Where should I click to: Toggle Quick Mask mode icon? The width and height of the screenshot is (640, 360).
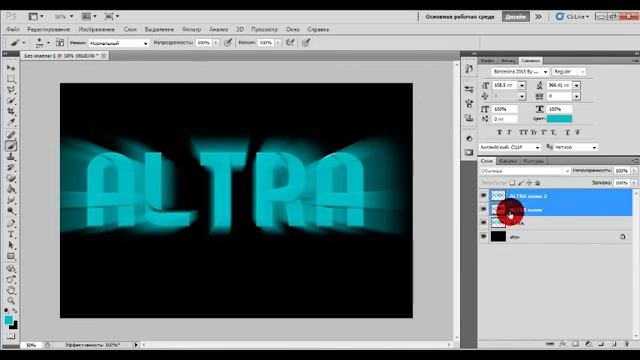coord(11,336)
